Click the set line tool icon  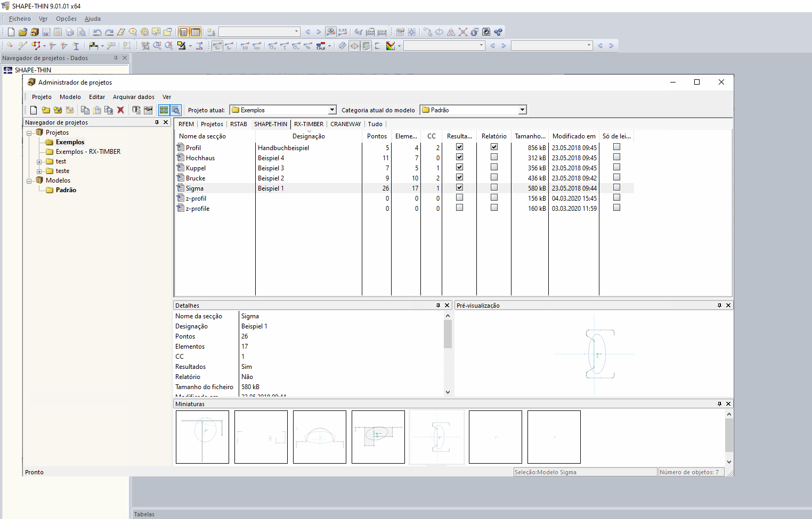tap(23, 46)
